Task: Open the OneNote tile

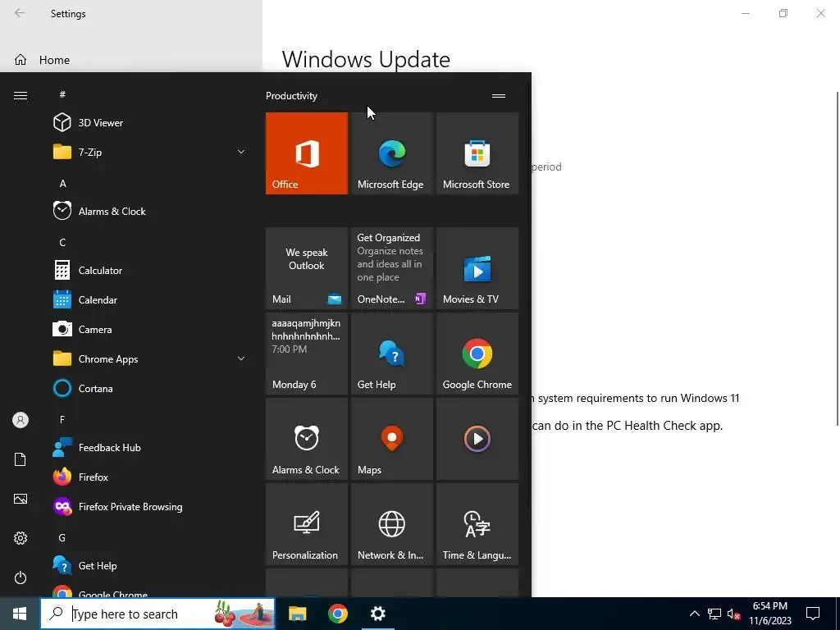Action: point(391,268)
